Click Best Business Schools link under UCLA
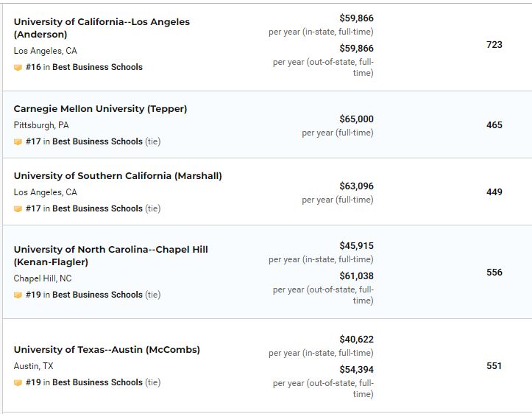 (97, 67)
